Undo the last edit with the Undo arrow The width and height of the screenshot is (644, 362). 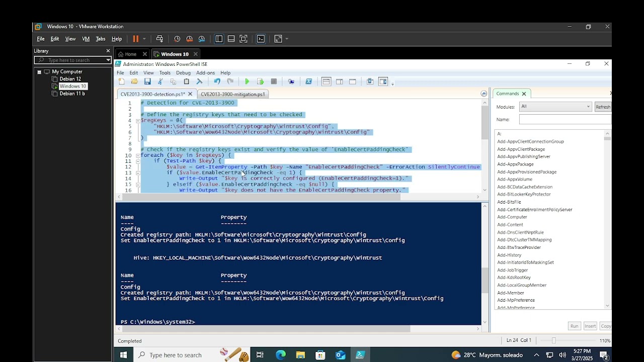(x=217, y=81)
